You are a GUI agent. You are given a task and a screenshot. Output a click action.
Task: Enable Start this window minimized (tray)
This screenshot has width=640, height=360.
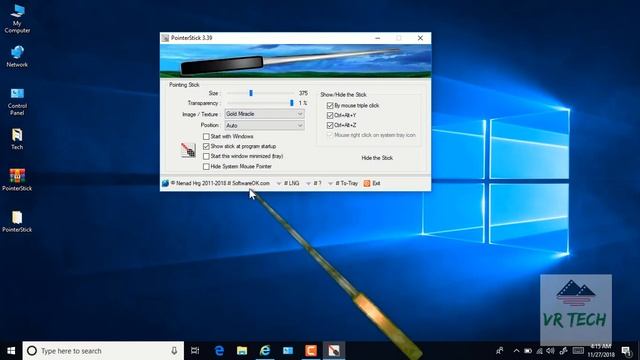tap(206, 156)
